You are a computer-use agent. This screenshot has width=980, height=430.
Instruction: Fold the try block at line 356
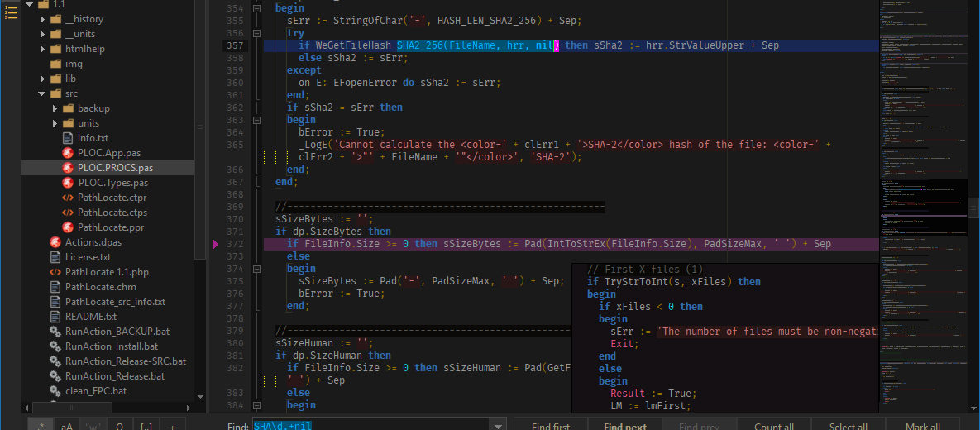pyautogui.click(x=256, y=33)
